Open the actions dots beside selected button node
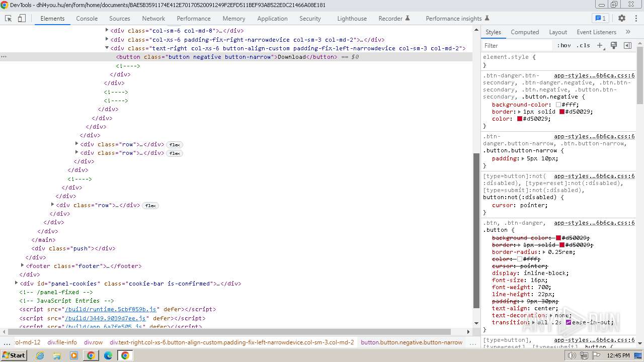Screen dimensions: 644x362 coord(4,57)
